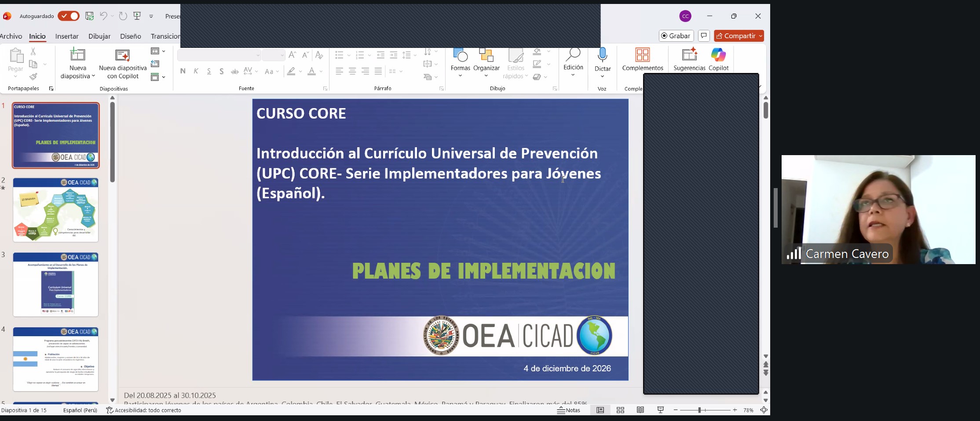
Task: Switch to slide sorter view
Action: pos(620,410)
